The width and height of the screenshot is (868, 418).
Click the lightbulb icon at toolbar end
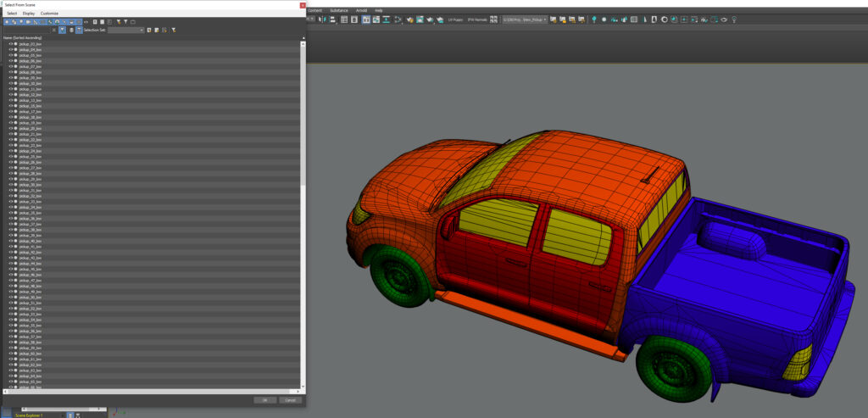735,19
